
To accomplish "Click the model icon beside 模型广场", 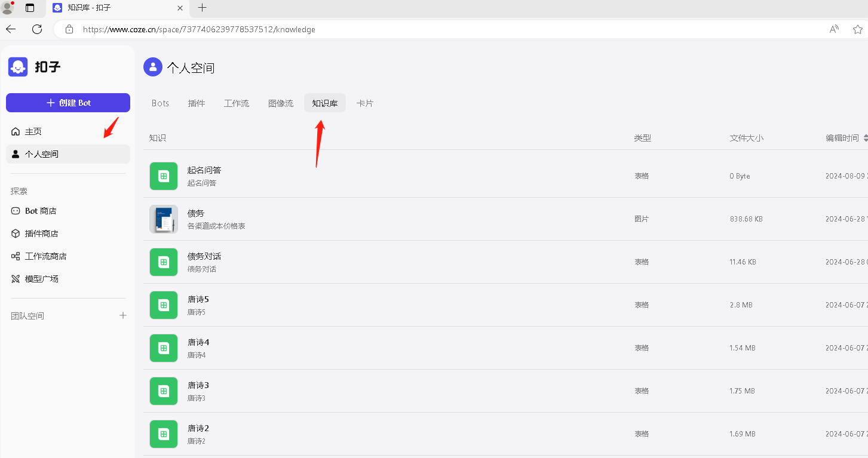I will (x=16, y=279).
